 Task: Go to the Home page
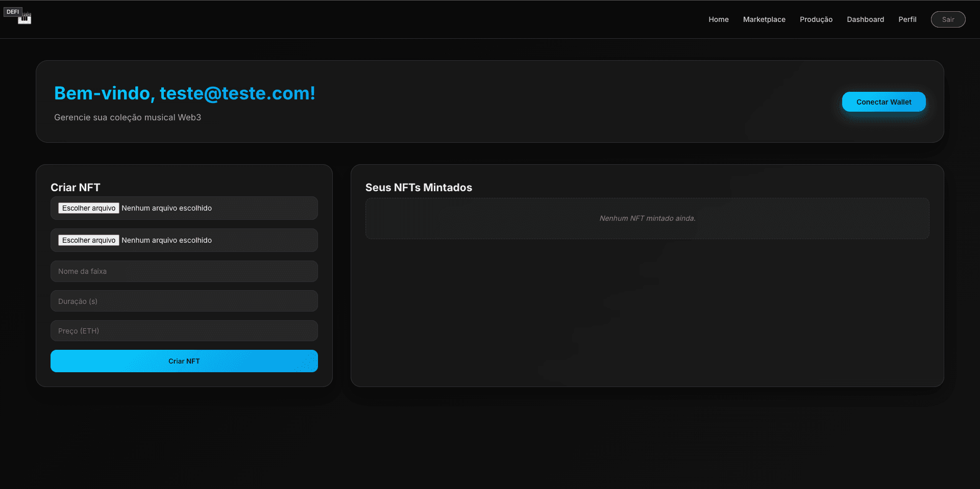pyautogui.click(x=718, y=19)
